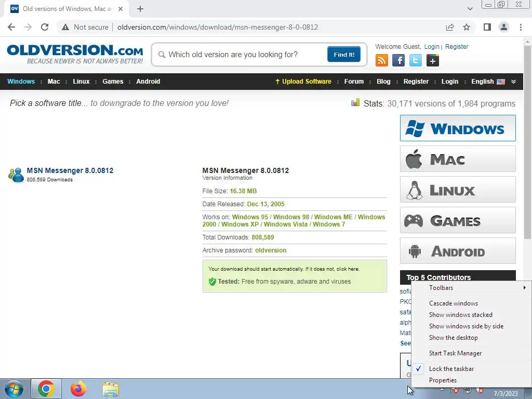Focus the old version search field
The height and width of the screenshot is (399, 532).
point(243,55)
